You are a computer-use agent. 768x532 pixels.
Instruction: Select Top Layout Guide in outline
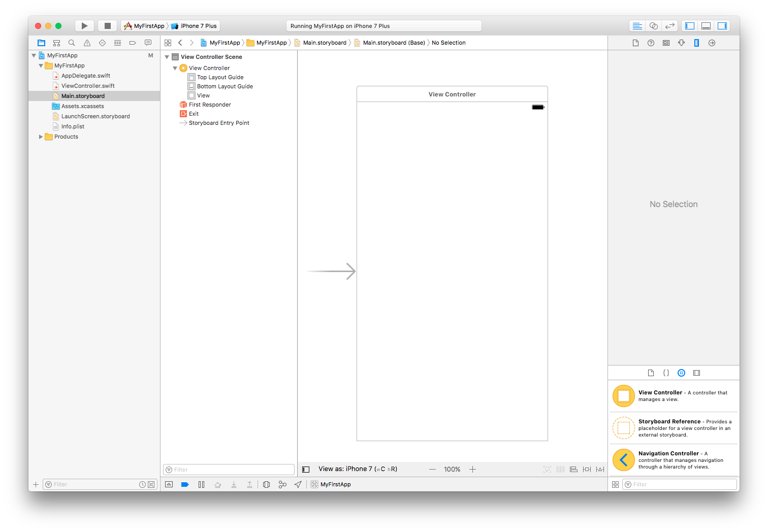pos(220,77)
